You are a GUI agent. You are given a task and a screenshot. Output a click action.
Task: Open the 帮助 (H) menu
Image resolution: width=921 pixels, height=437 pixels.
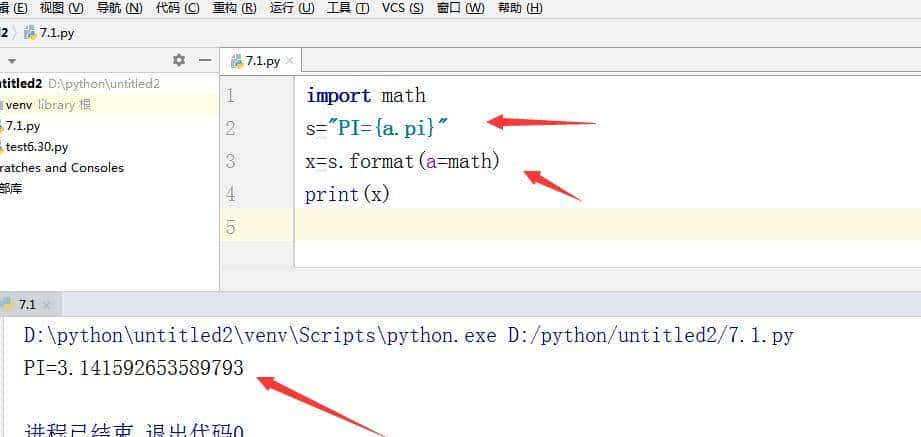click(x=520, y=8)
